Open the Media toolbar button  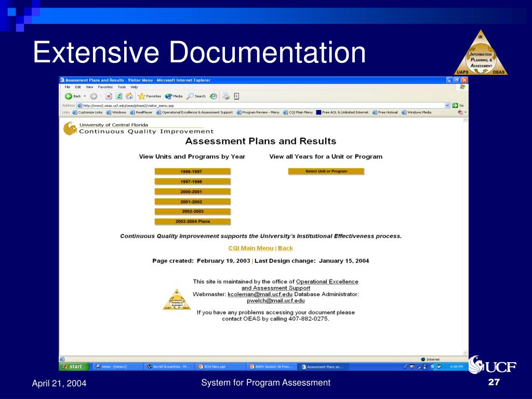[174, 96]
